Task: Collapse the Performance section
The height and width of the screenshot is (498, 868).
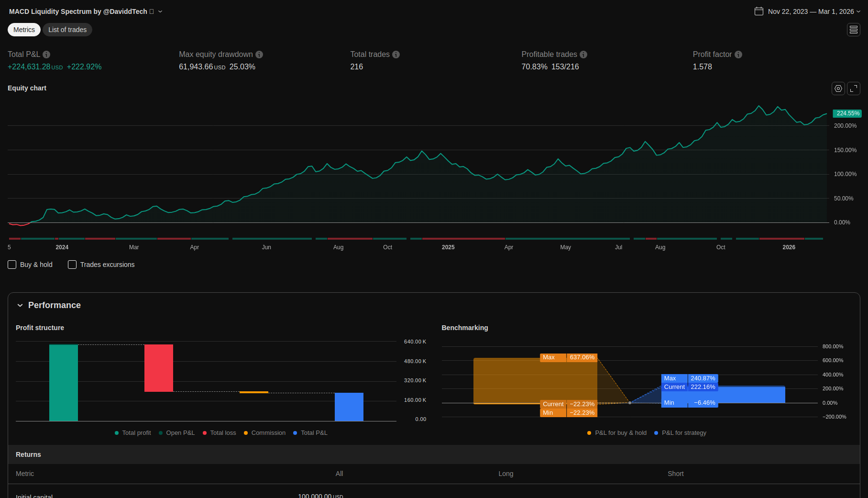Action: [20, 305]
